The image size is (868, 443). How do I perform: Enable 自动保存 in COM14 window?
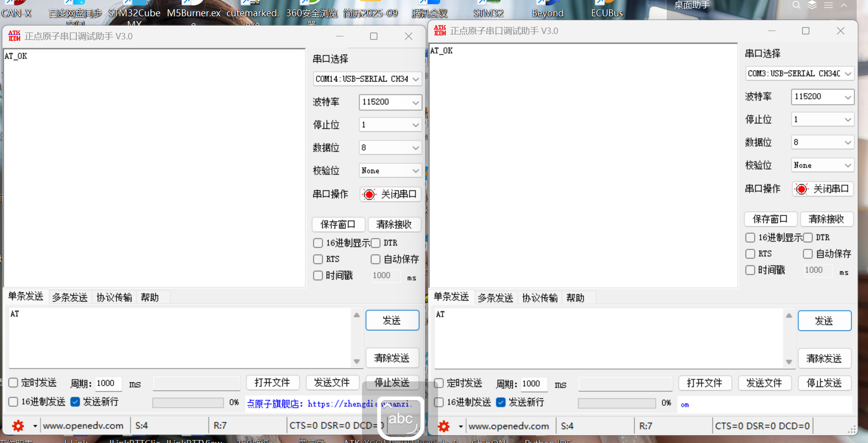(x=375, y=259)
